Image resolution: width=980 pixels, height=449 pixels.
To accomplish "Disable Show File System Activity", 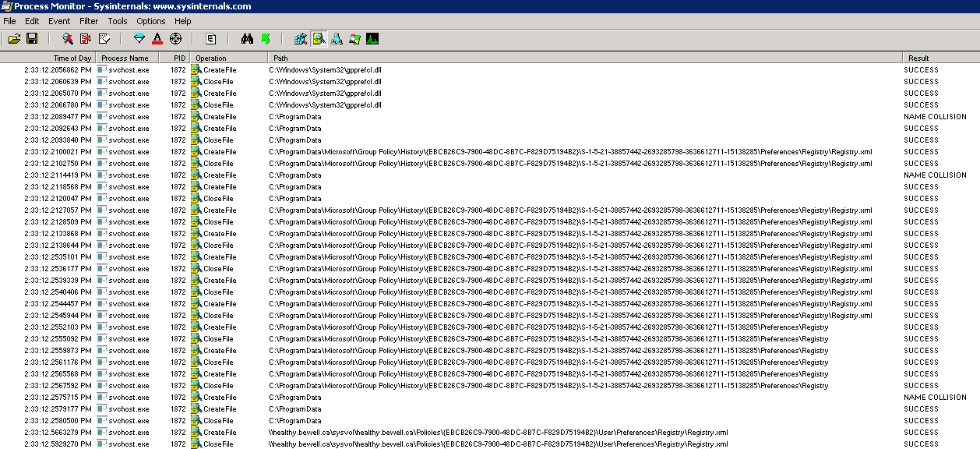I will click(x=319, y=38).
